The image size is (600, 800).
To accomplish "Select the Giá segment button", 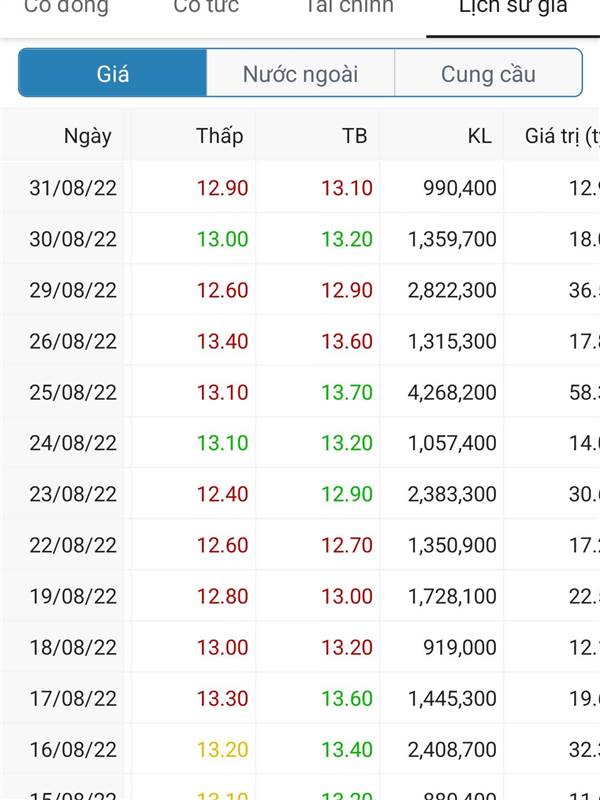I will click(x=113, y=73).
